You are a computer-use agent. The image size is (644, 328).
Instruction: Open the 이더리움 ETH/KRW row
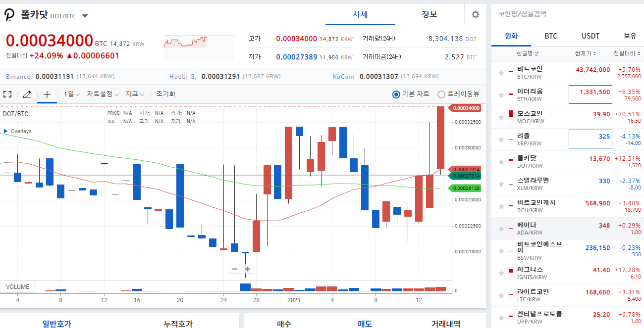(568, 95)
